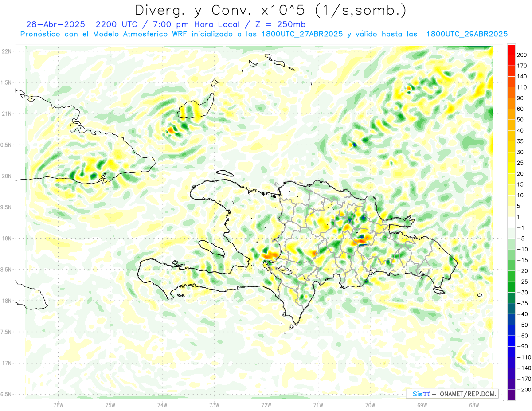532x411 pixels.
Task: Click the '-10' color scale label
Action: [x=522, y=249]
